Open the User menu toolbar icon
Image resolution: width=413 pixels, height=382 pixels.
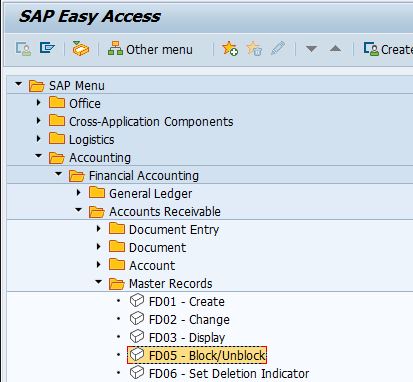click(23, 49)
